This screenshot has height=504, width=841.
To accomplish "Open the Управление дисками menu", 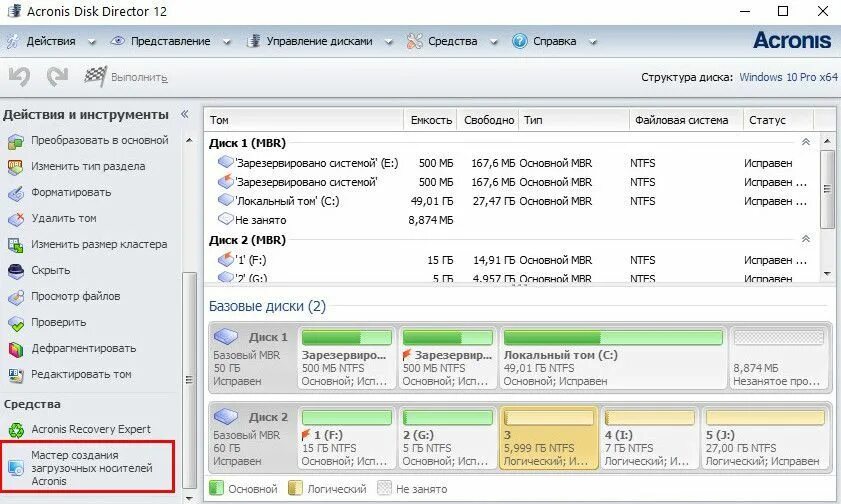I will tap(319, 41).
